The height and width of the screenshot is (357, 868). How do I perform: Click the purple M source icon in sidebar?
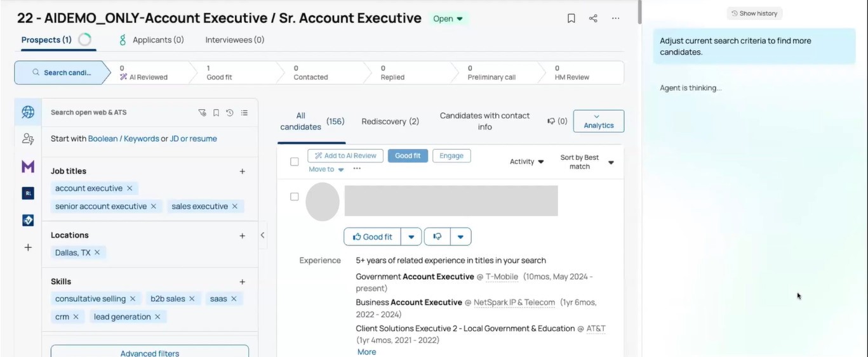28,166
